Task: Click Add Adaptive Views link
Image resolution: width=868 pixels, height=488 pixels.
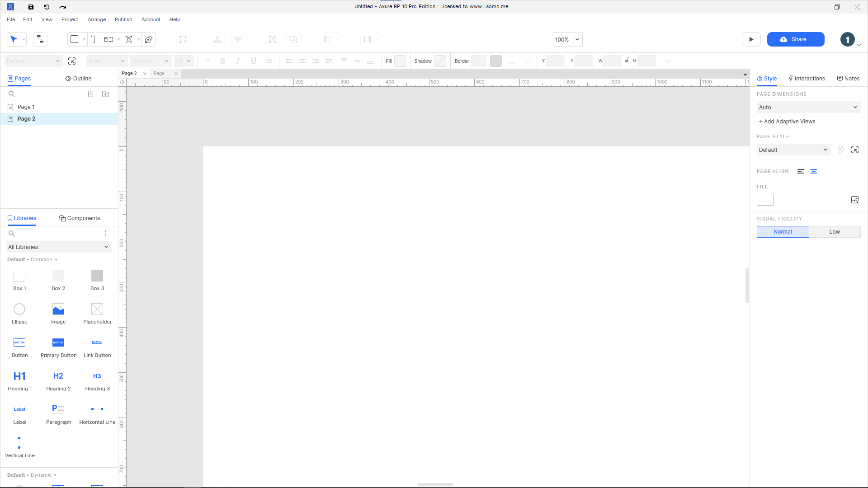Action: point(787,122)
